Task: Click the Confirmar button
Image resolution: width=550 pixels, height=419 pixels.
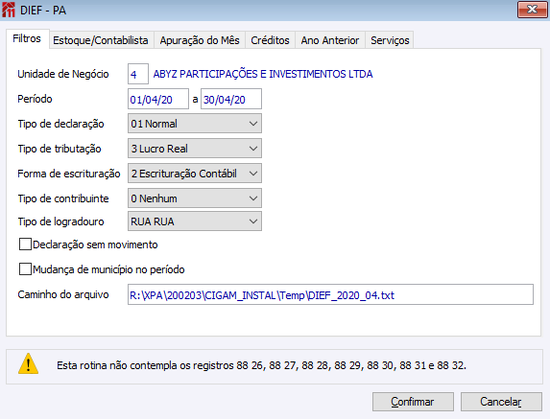Action: (x=413, y=402)
